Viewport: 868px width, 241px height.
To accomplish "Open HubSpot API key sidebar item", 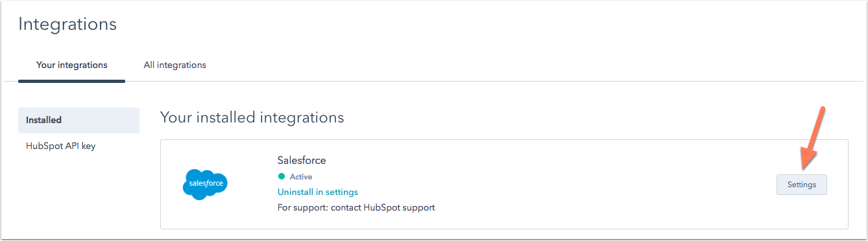I will point(61,146).
